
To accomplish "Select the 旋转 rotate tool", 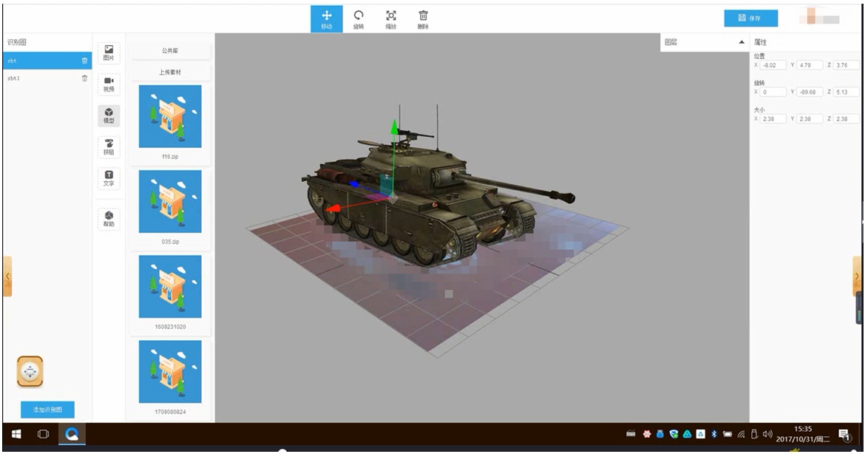I will click(x=359, y=18).
